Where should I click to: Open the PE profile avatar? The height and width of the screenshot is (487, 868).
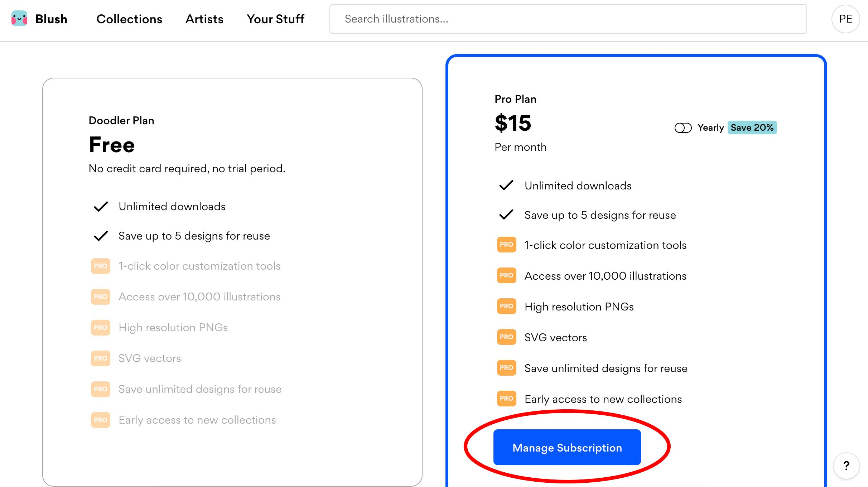pos(845,19)
